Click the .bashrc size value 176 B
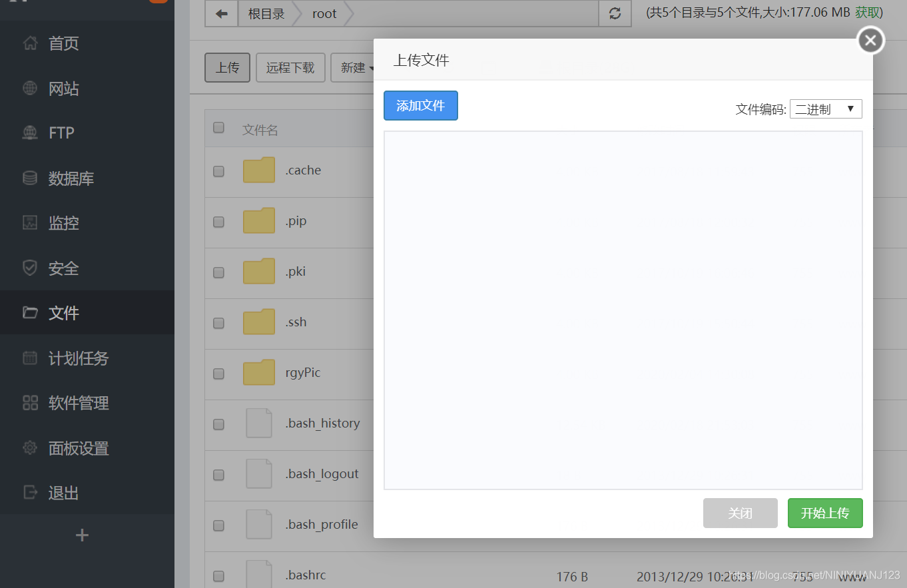Screen dimensions: 907x588 click(572, 577)
